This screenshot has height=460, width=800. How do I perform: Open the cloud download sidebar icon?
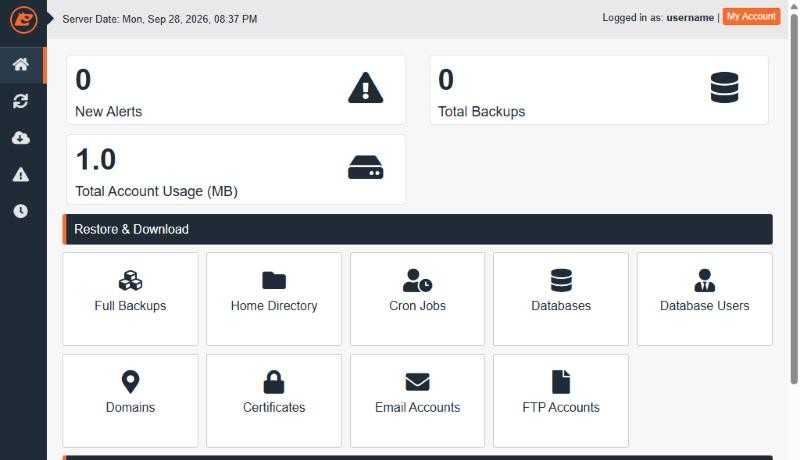click(20, 138)
